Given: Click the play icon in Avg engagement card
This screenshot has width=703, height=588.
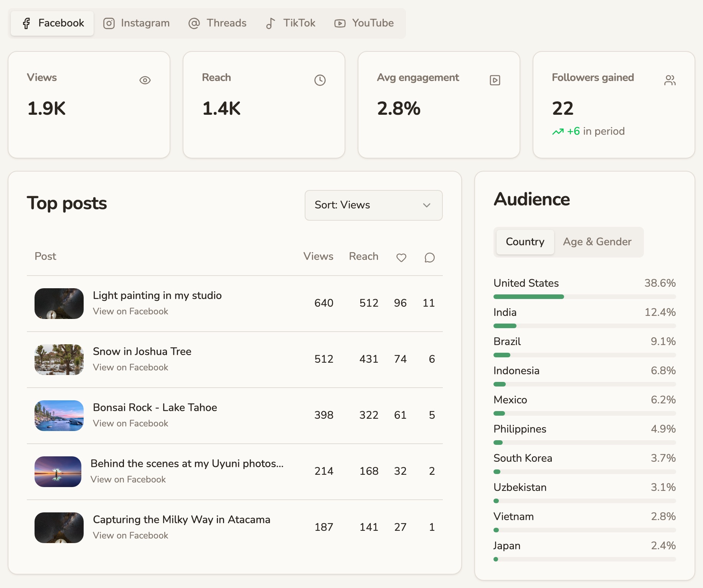Looking at the screenshot, I should click(x=495, y=80).
